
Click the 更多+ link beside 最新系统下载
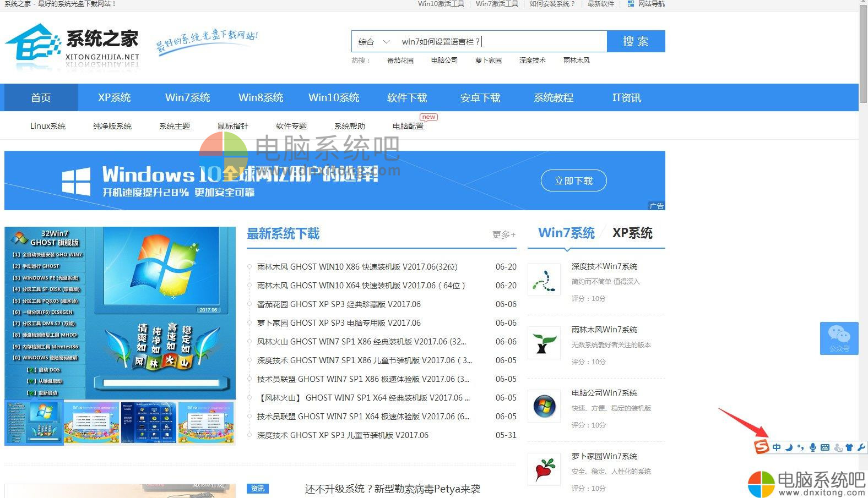click(x=504, y=234)
